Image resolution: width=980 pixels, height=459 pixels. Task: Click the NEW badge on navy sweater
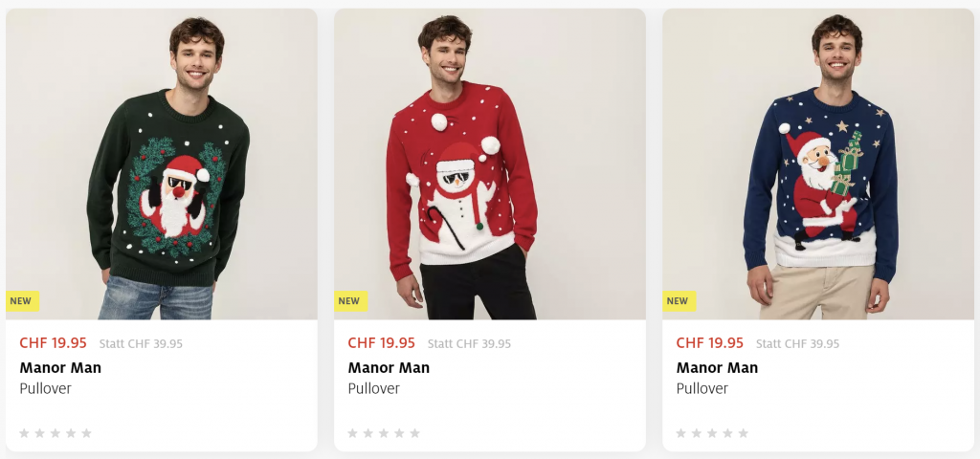coord(678,300)
